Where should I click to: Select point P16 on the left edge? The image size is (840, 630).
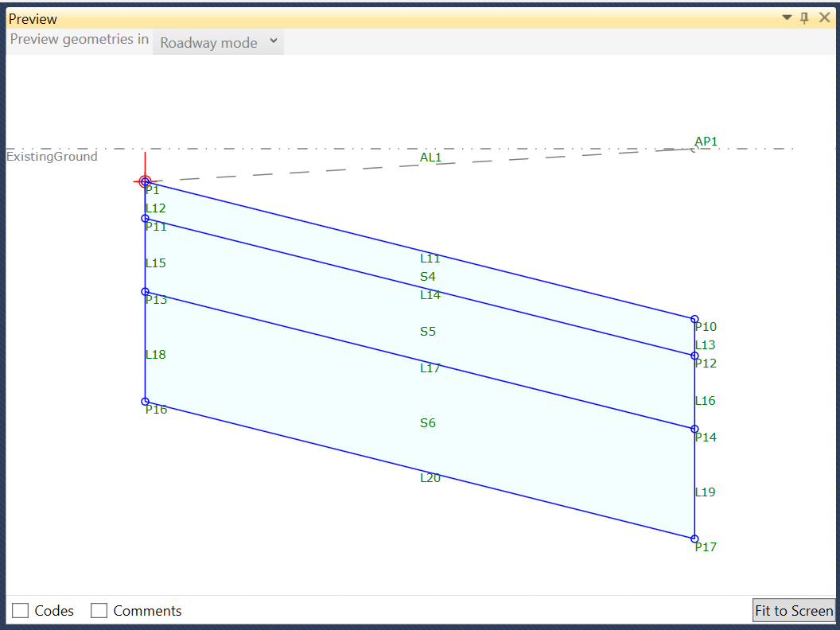pos(145,401)
